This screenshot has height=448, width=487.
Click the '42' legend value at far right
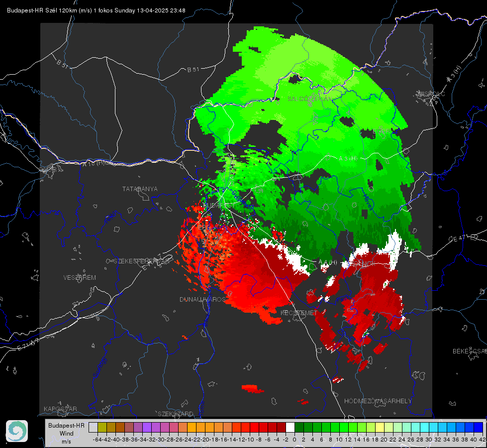(x=483, y=440)
